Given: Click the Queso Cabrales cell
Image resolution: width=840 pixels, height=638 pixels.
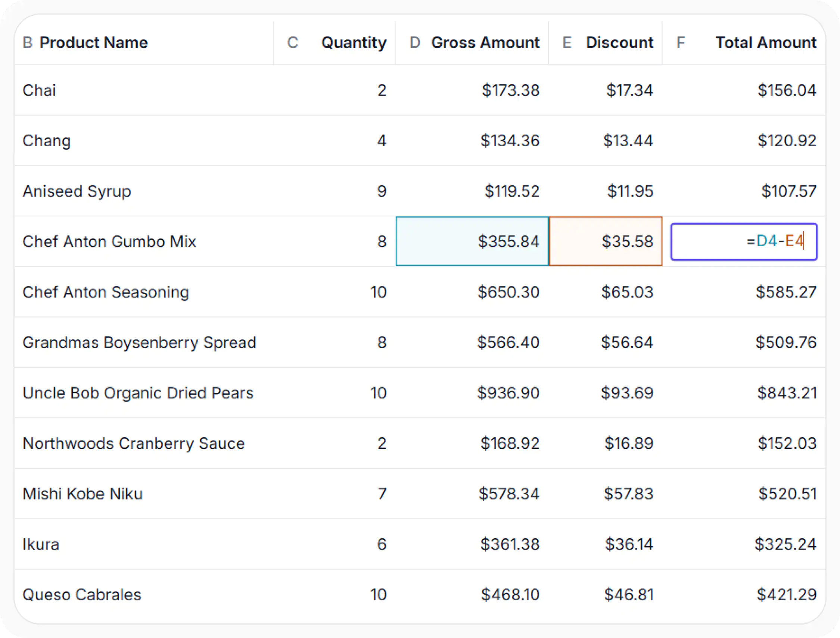Looking at the screenshot, I should (144, 595).
